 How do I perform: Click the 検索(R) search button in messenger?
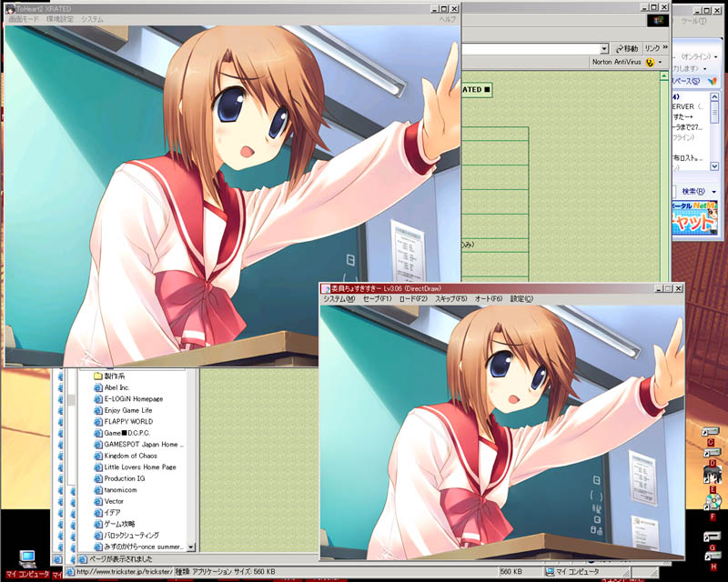[x=693, y=191]
